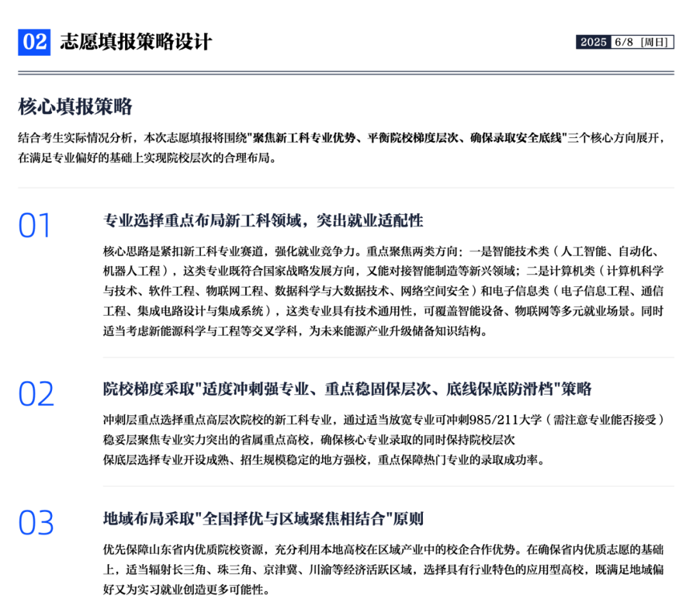This screenshot has height=616, width=693.
Task: Click the large blue number '03'
Action: click(x=36, y=523)
